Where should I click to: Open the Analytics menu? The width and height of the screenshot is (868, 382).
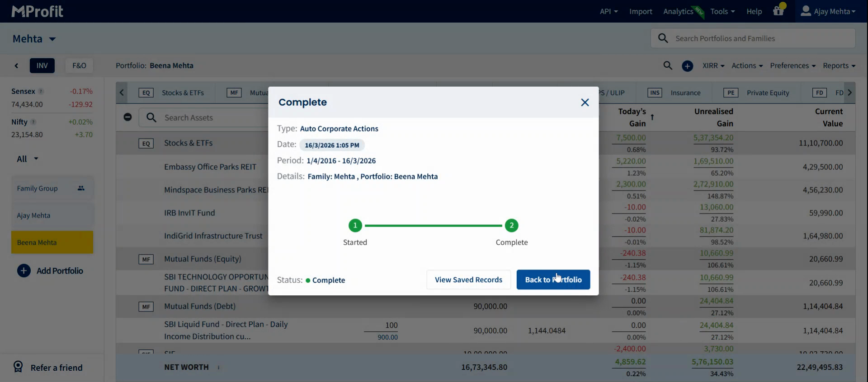(678, 11)
